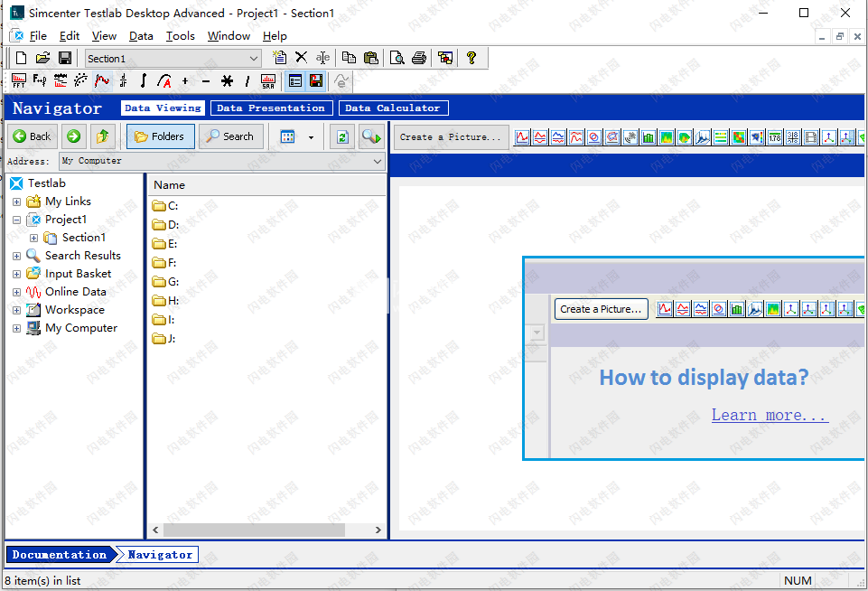Go up one folder level in the Navigator

point(102,136)
